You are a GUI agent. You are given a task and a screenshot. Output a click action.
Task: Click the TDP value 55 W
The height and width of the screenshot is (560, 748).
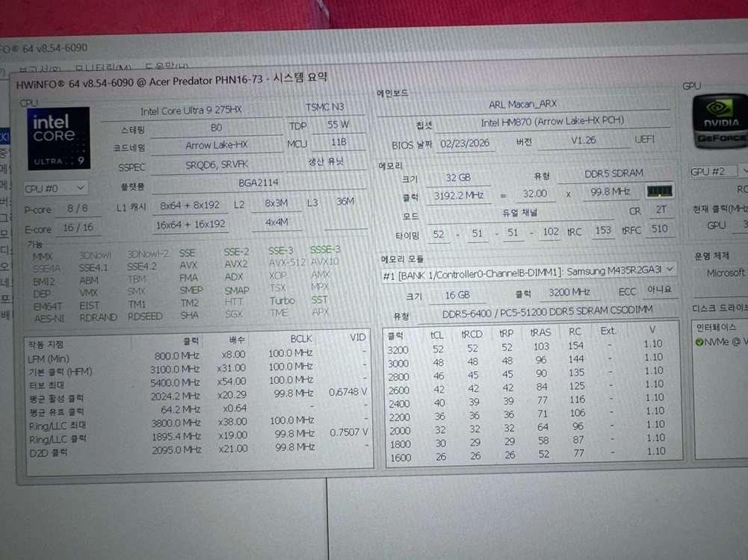[x=338, y=125]
